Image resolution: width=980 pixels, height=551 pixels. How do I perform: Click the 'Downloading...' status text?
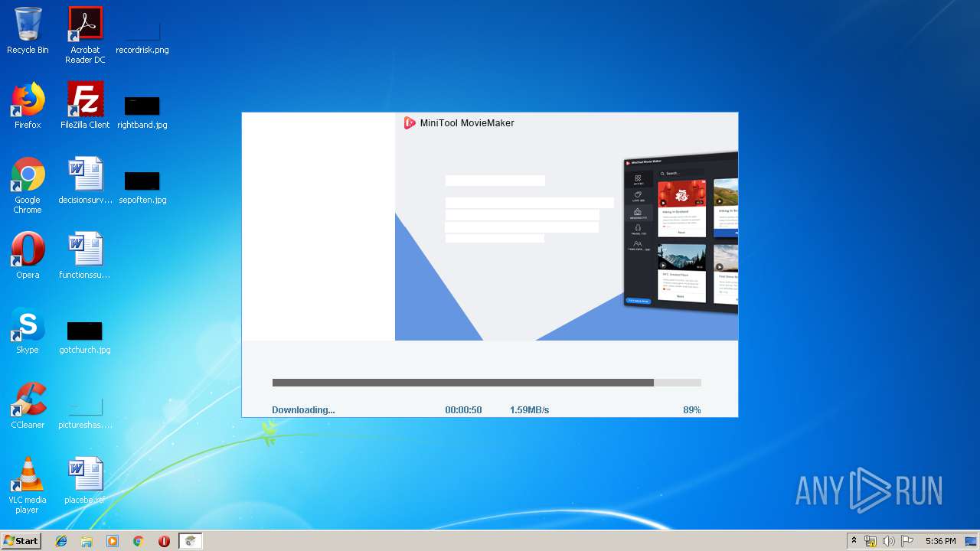[303, 410]
